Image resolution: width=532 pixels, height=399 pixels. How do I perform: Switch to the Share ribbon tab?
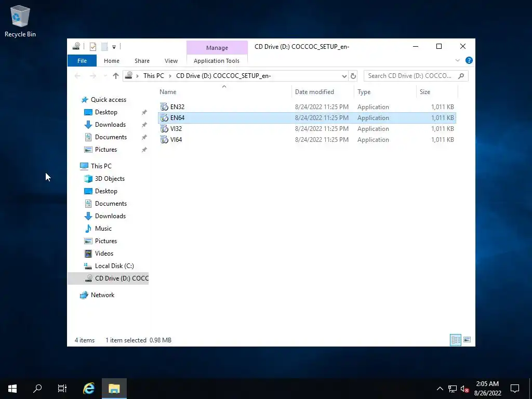pyautogui.click(x=142, y=61)
